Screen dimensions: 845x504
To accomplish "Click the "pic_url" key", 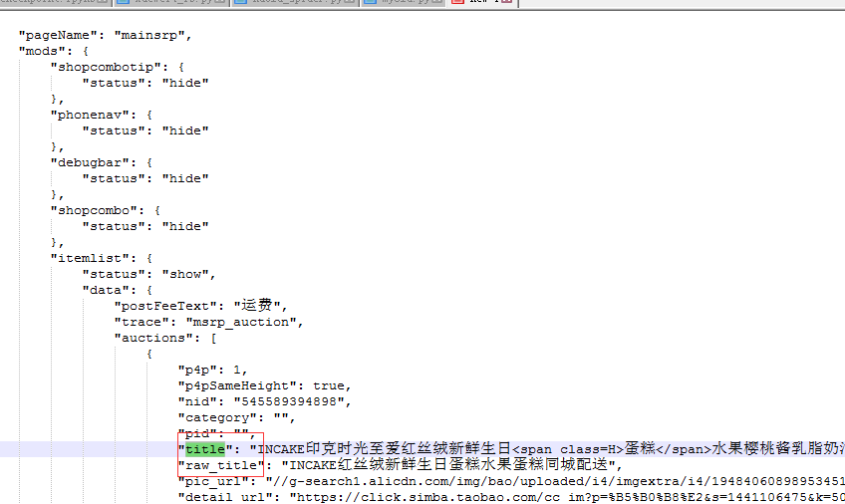I will [216, 481].
